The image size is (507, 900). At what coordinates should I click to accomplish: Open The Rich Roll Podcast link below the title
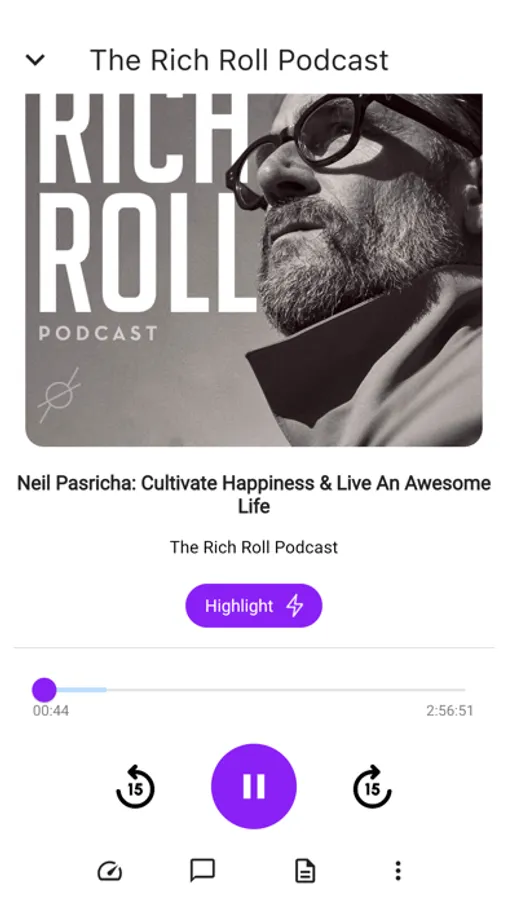point(254,547)
